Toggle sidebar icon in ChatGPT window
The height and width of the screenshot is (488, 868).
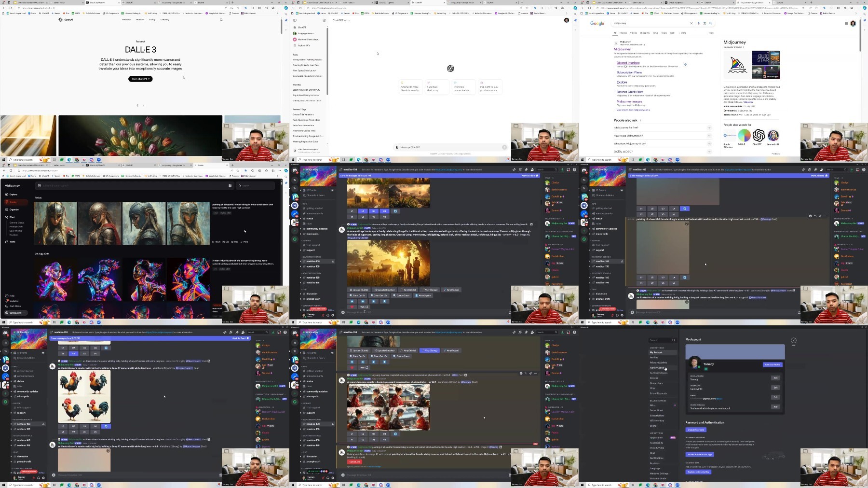[x=295, y=20]
